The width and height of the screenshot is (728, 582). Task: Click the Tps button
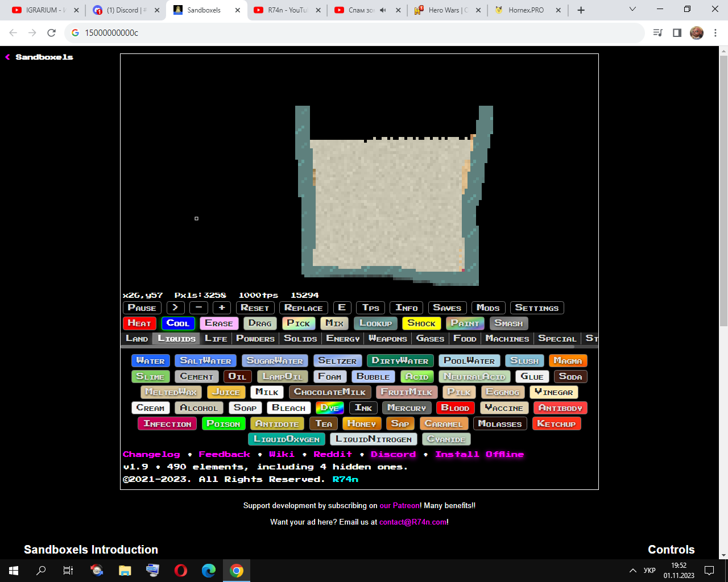coord(371,308)
